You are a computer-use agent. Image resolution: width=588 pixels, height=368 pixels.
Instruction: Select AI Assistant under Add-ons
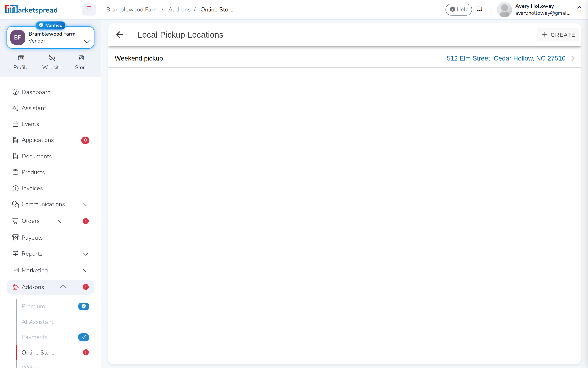(x=37, y=322)
